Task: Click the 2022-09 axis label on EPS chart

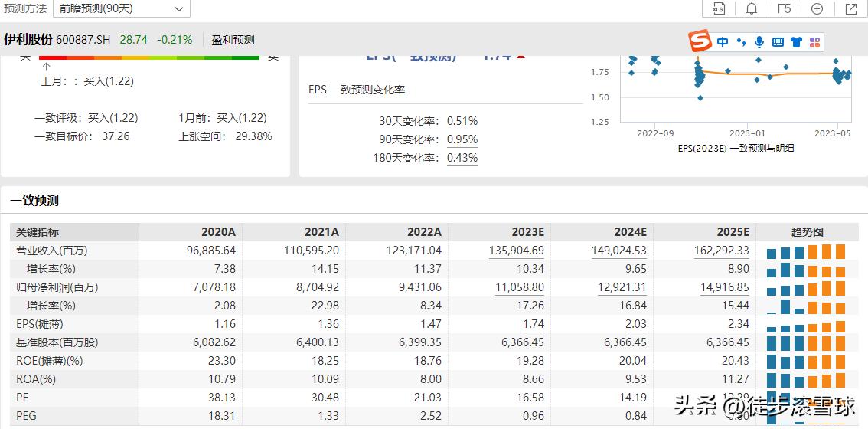Action: tap(655, 133)
